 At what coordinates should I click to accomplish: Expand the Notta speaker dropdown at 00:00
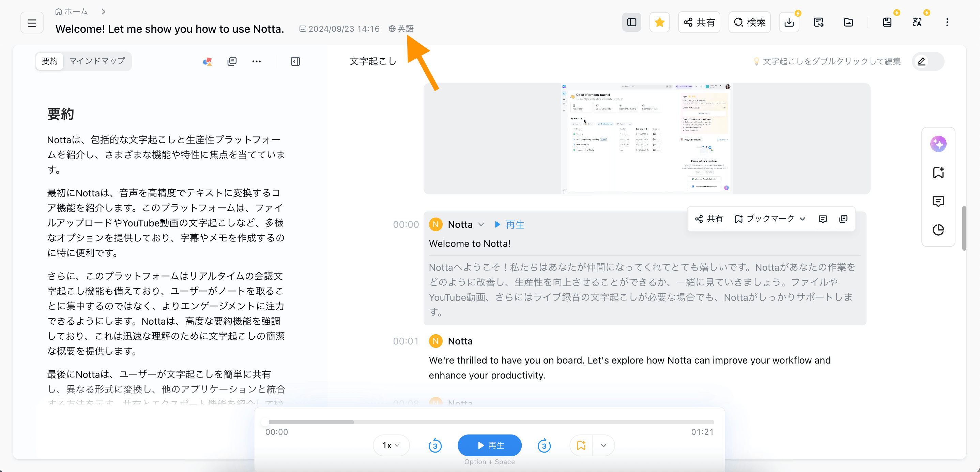point(481,225)
